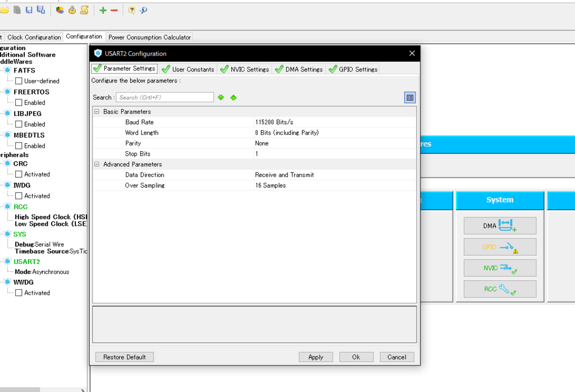Screen dimensions: 575x392
Task: Switch to the NVIC Settings tab
Action: click(245, 69)
